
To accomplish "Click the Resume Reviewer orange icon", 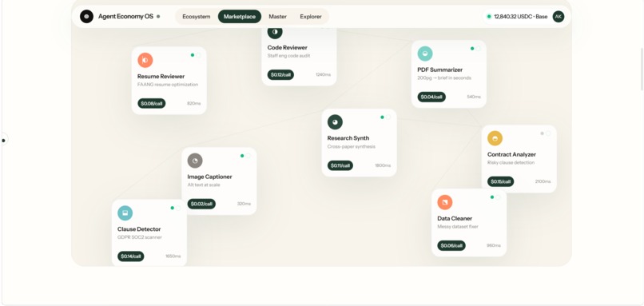I will pyautogui.click(x=145, y=60).
